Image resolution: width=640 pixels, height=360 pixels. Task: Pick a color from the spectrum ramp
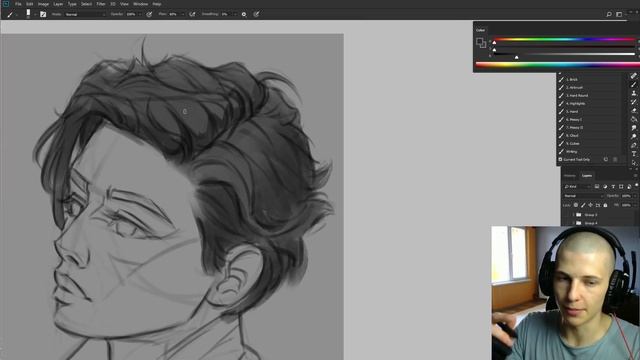[557, 64]
